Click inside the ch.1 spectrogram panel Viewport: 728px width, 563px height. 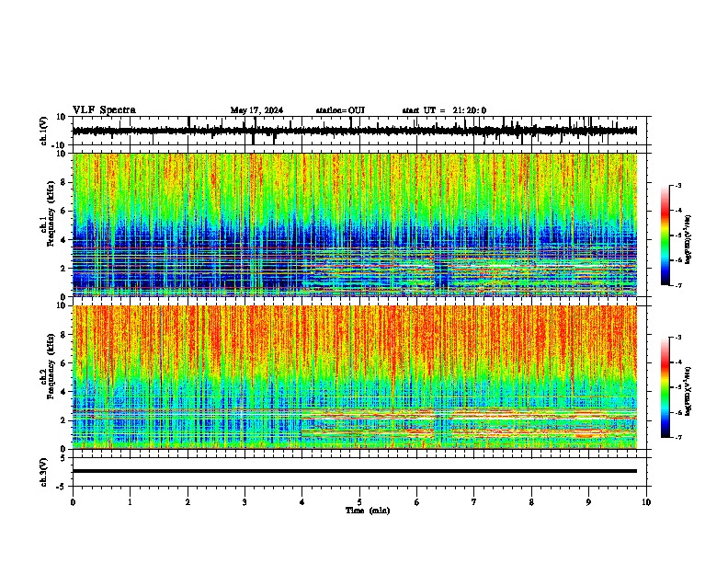click(x=354, y=224)
